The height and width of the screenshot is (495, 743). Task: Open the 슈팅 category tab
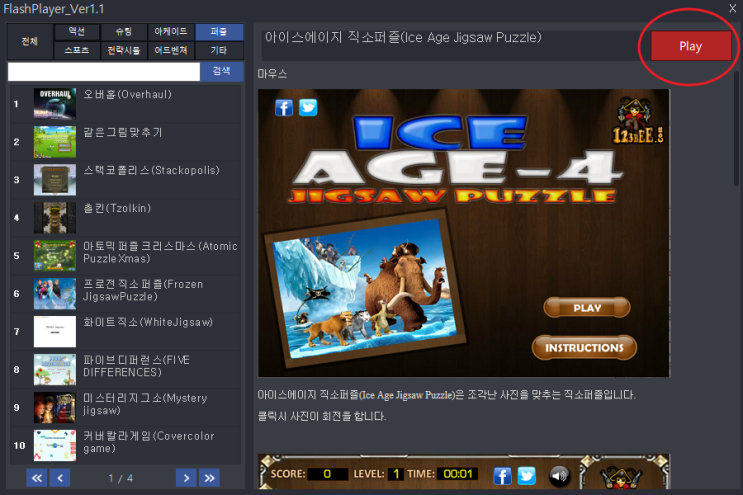[124, 32]
